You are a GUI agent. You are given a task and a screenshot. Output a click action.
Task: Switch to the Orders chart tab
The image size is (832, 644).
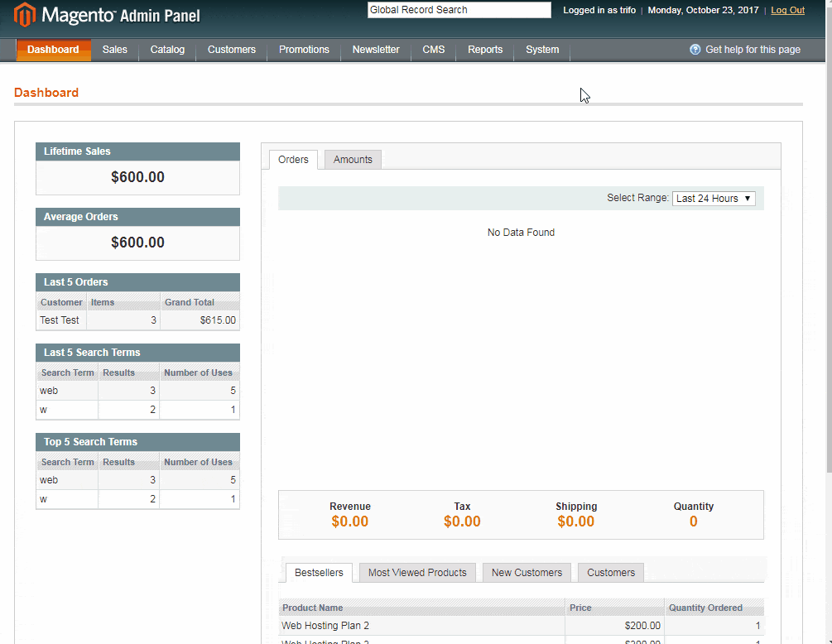coord(293,160)
